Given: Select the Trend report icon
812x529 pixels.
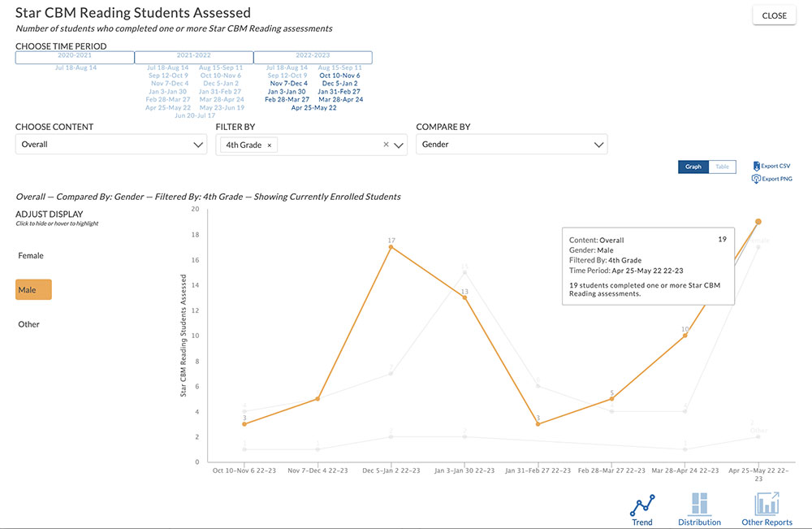Looking at the screenshot, I should point(641,505).
